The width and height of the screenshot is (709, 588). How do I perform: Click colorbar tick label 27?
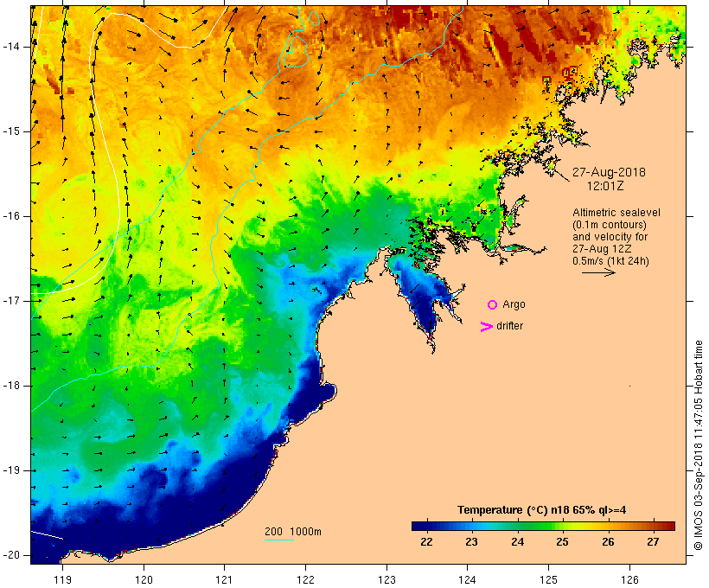click(653, 542)
